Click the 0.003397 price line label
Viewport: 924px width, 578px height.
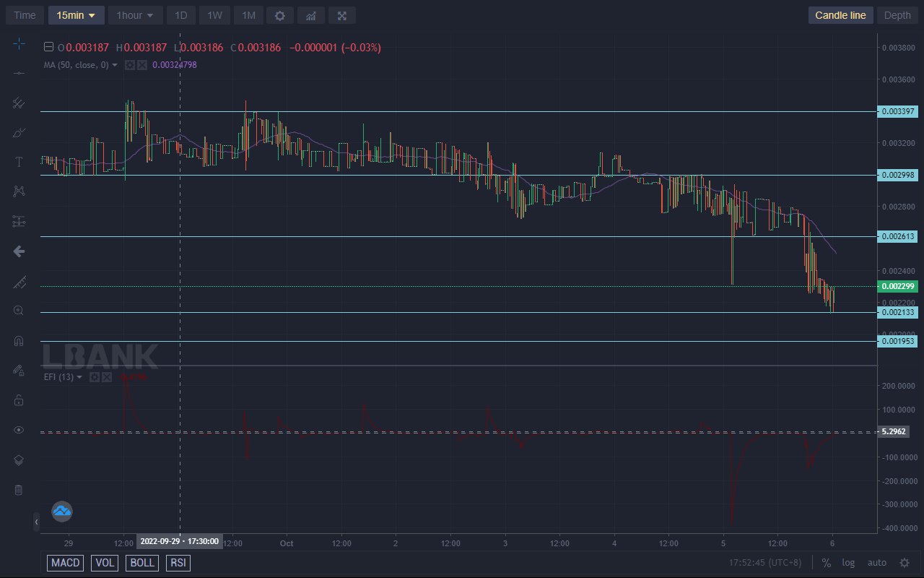(x=897, y=111)
